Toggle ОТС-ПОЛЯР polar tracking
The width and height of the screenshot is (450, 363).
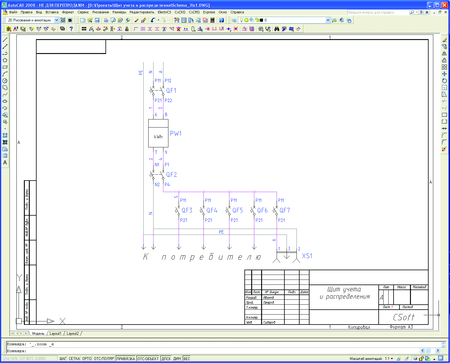104,358
